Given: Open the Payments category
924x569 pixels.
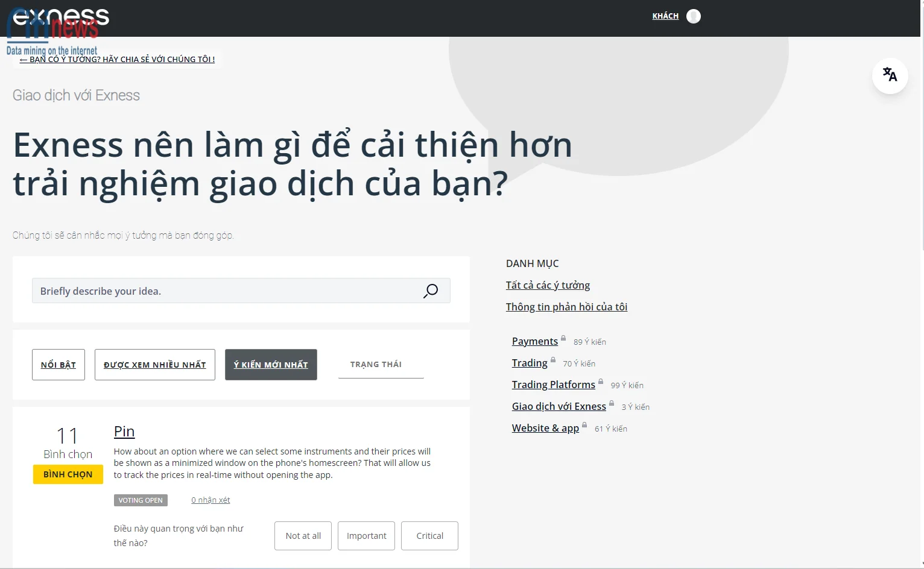Looking at the screenshot, I should (x=535, y=341).
